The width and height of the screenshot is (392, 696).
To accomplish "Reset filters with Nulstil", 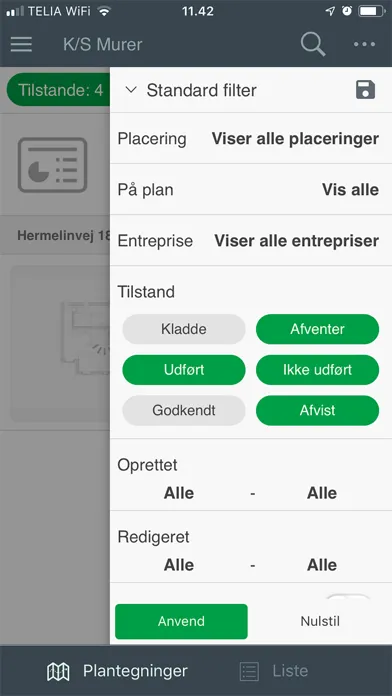I will [320, 621].
